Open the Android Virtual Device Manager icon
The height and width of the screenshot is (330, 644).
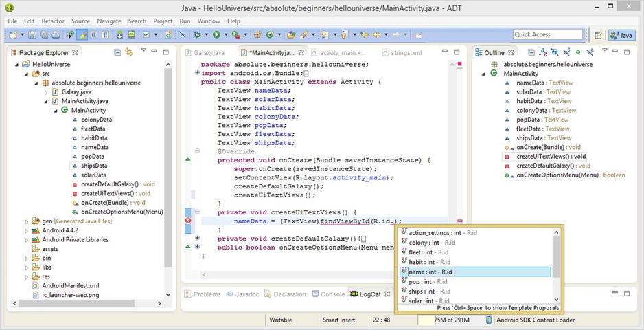[x=131, y=35]
